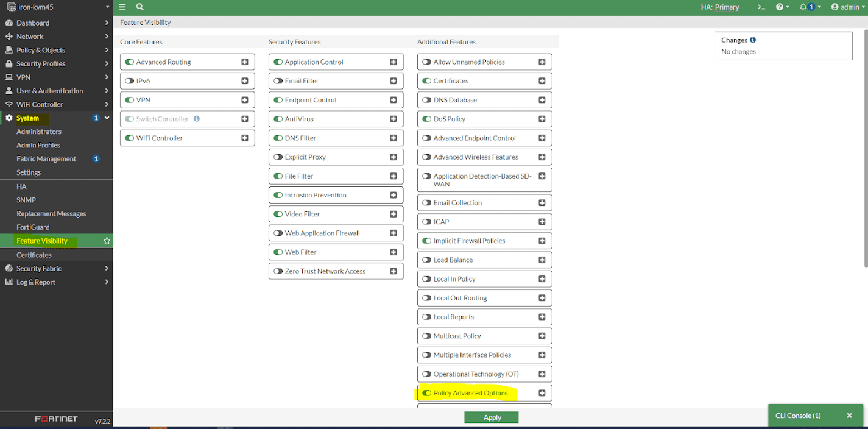Click the info icon beside Switch Controller
Viewport: 868px width, 429px height.
click(197, 119)
